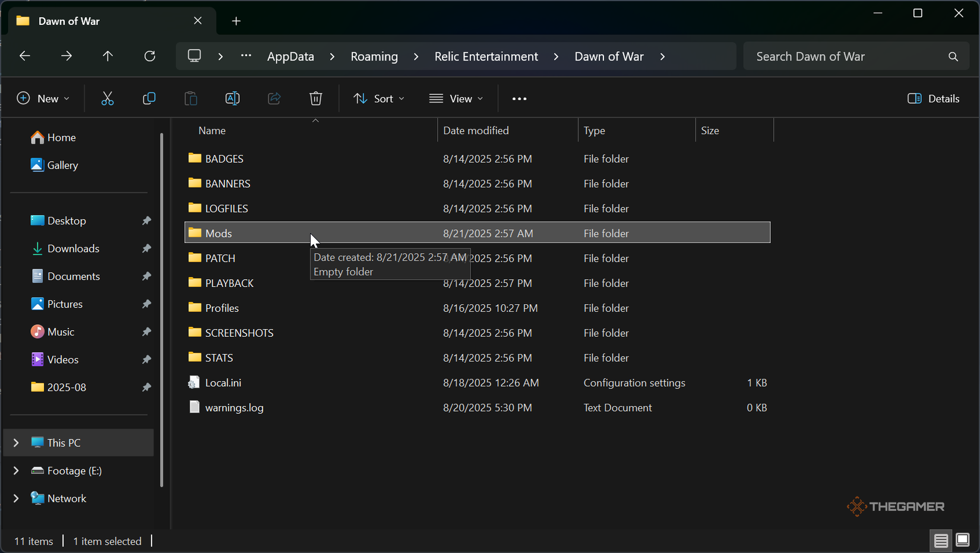Toggle the Details pane
The height and width of the screenshot is (553, 980).
[933, 98]
